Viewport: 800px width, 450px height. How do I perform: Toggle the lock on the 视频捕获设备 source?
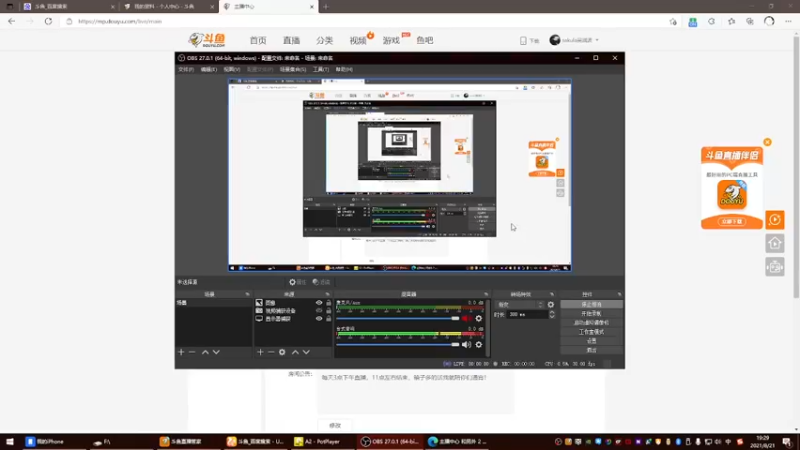point(329,311)
